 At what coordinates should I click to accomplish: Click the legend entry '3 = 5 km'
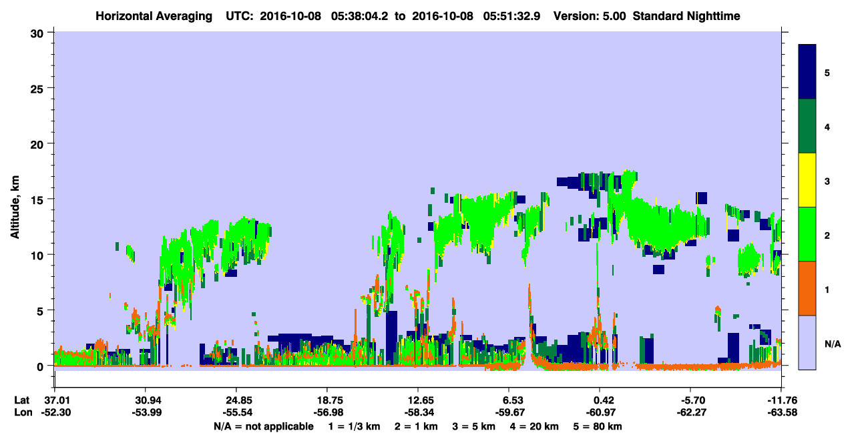(475, 426)
